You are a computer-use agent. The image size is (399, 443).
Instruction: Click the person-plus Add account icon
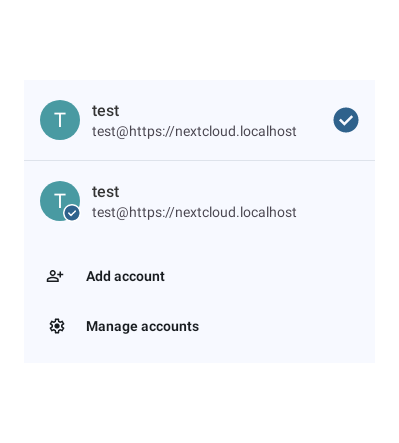click(x=55, y=276)
